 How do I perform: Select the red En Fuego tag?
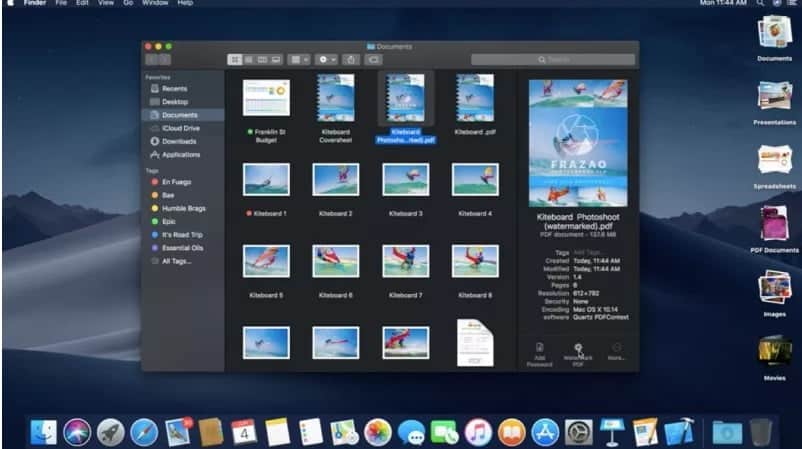(x=175, y=182)
